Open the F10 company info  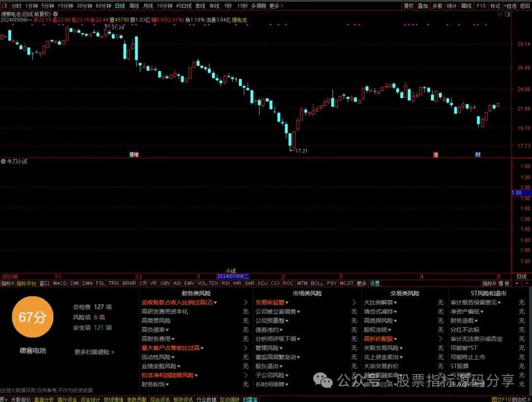point(481,6)
